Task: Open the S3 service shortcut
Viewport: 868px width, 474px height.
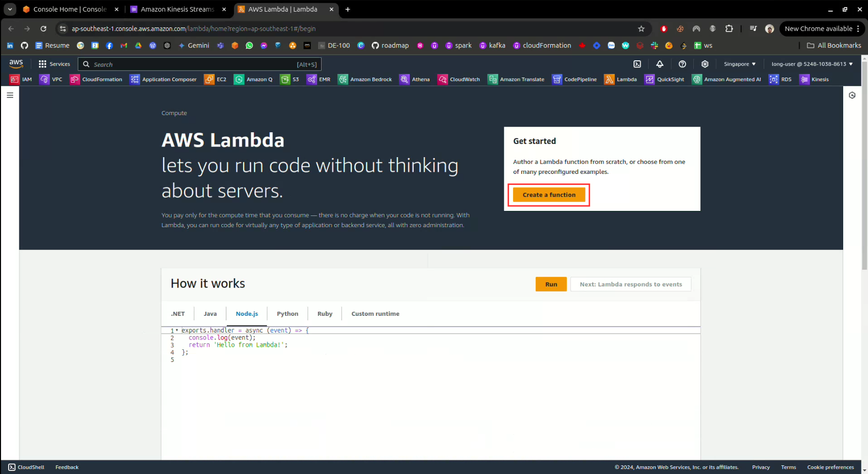Action: pyautogui.click(x=290, y=79)
